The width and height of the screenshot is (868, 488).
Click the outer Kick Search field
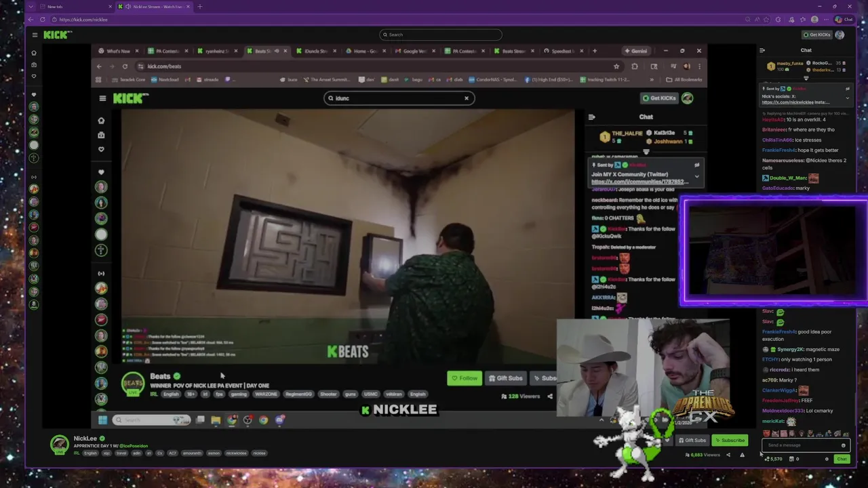click(x=441, y=35)
